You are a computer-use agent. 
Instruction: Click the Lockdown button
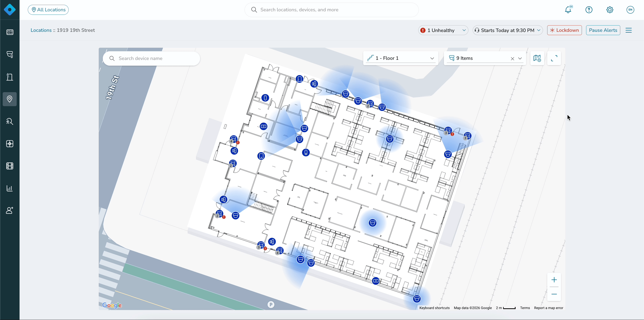click(x=564, y=30)
